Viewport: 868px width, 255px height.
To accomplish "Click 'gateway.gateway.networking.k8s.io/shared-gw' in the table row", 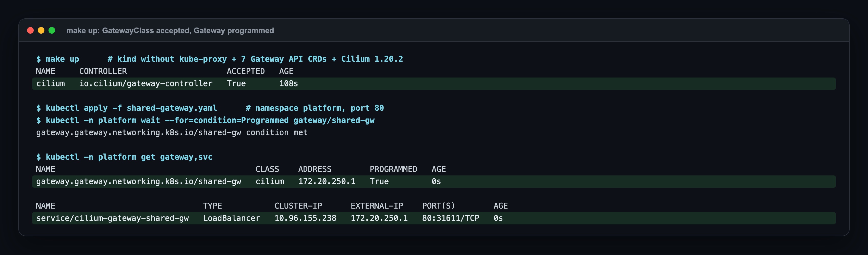I will point(138,182).
